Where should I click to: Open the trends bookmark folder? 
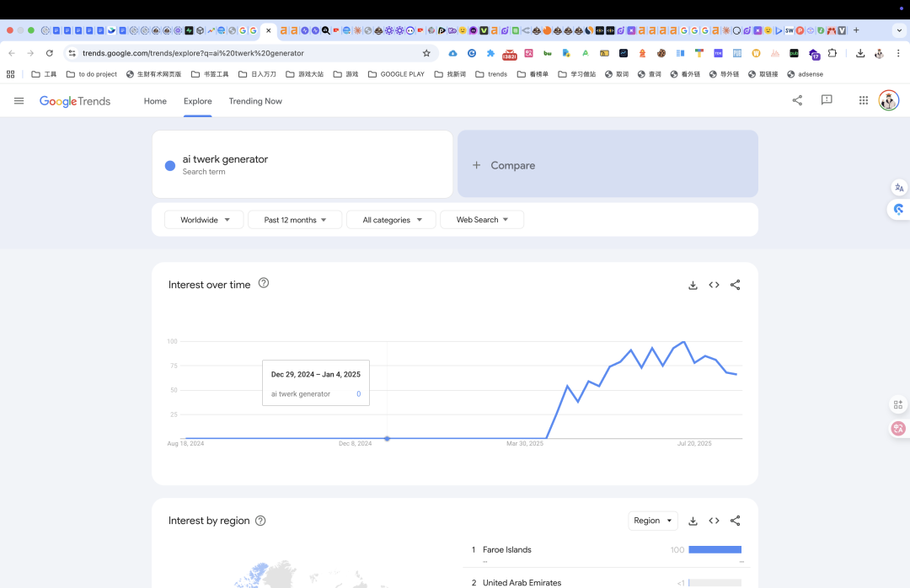491,74
